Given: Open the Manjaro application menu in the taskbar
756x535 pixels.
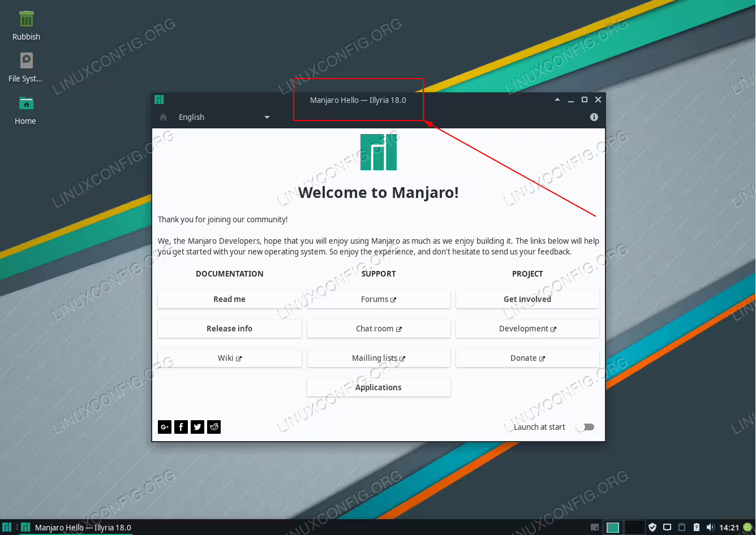Looking at the screenshot, I should (x=7, y=527).
